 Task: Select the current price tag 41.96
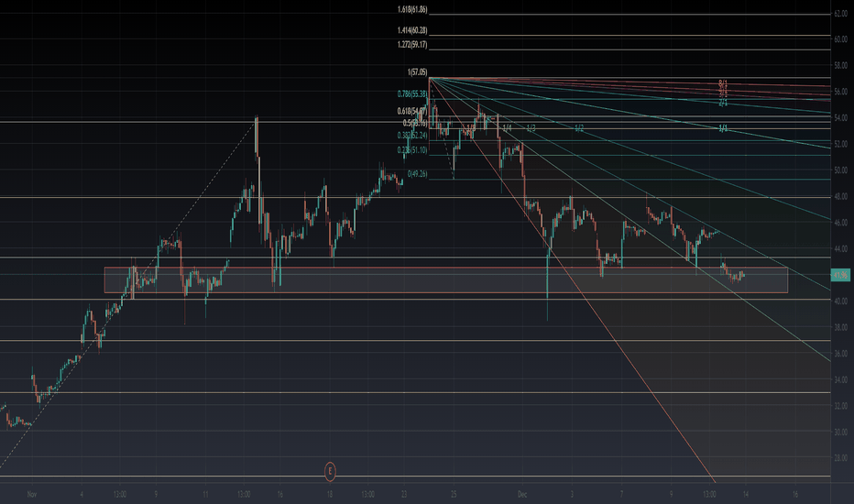pos(840,276)
